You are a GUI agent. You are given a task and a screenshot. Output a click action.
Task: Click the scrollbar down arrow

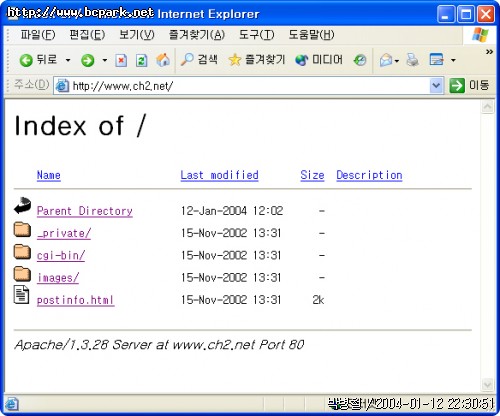[x=487, y=385]
